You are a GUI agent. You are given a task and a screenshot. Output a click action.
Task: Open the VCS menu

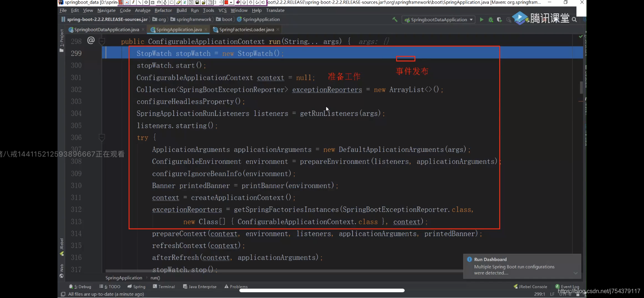222,10
